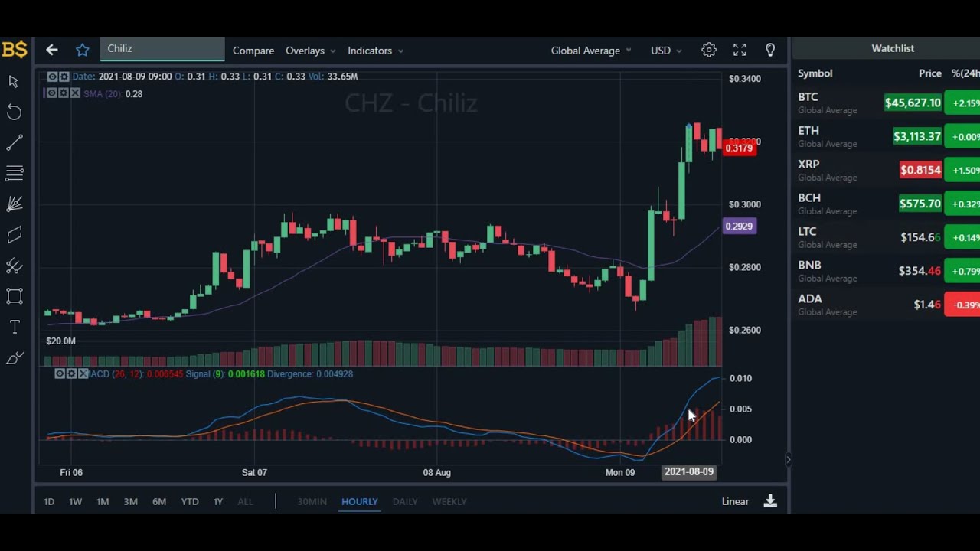Screen dimensions: 980x551
Task: Open XRP in the watchlist
Action: click(x=887, y=170)
